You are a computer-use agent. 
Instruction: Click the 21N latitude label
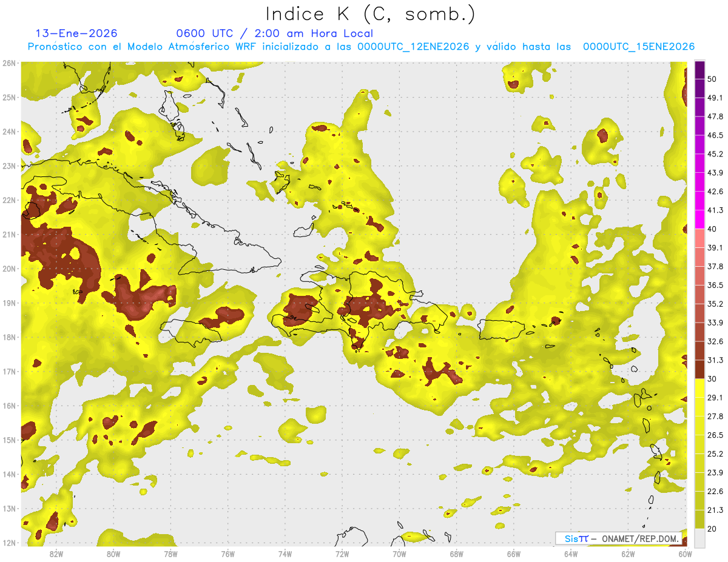click(x=9, y=235)
